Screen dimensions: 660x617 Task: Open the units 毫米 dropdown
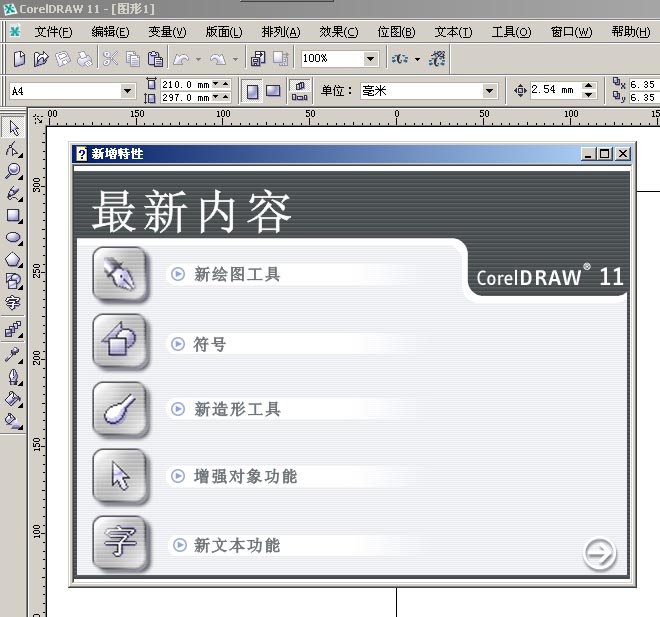point(489,90)
